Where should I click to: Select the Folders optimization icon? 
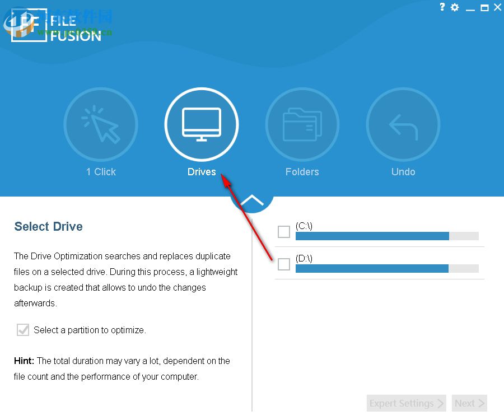[x=302, y=124]
